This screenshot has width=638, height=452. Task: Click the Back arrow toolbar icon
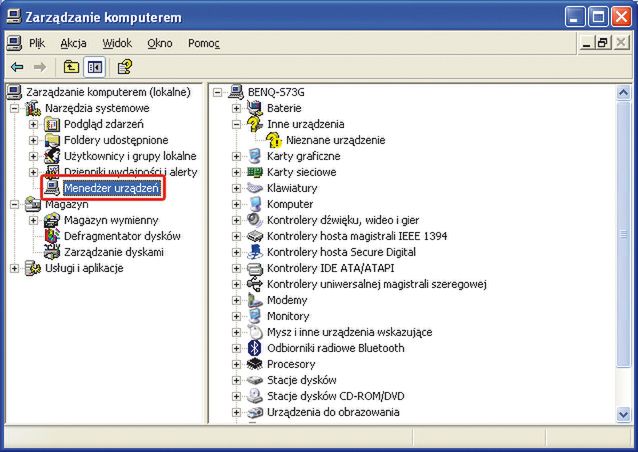tap(17, 67)
